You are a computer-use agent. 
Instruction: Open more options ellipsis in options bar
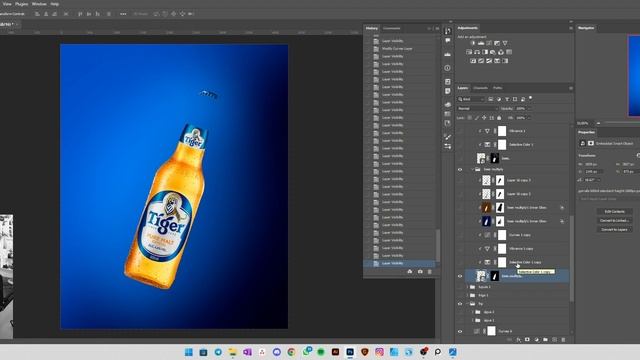(x=123, y=14)
